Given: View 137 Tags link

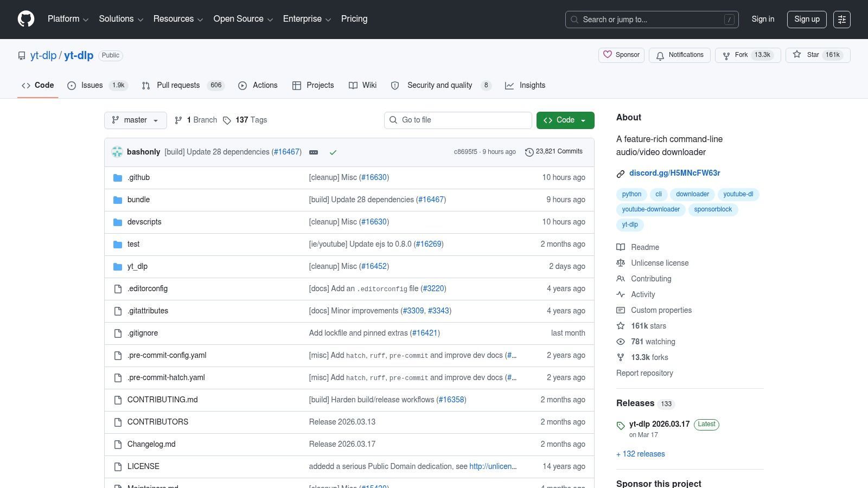Looking at the screenshot, I should click(x=245, y=120).
